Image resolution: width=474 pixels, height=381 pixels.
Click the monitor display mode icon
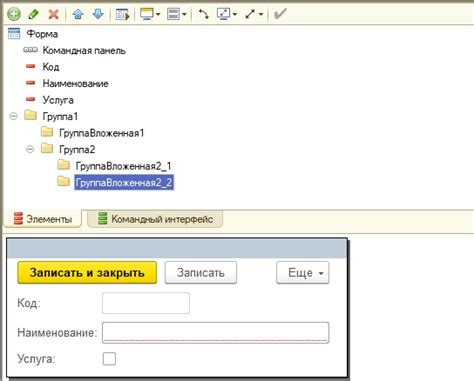tap(147, 14)
